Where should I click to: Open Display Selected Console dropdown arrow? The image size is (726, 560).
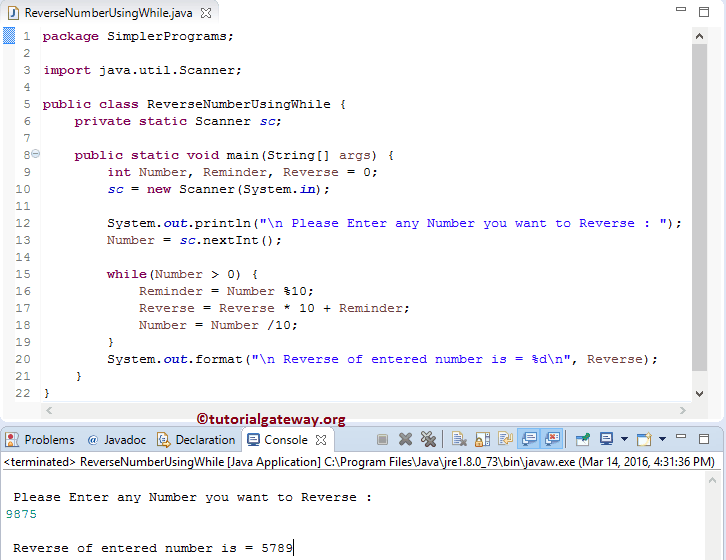pos(624,439)
